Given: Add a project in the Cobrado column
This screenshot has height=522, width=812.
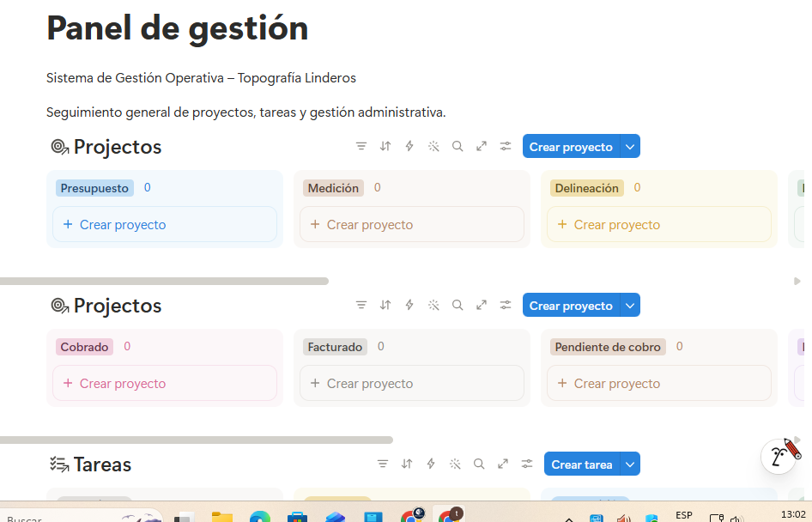Looking at the screenshot, I should pyautogui.click(x=165, y=383).
